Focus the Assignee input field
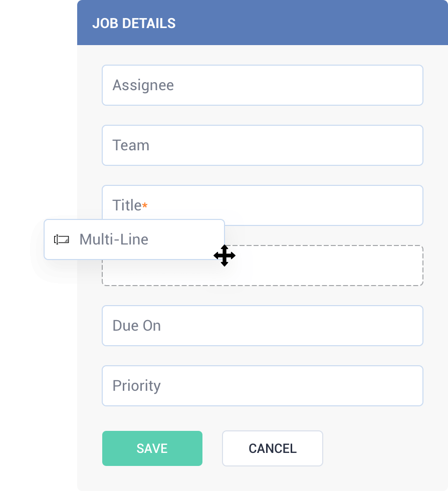 tap(262, 85)
